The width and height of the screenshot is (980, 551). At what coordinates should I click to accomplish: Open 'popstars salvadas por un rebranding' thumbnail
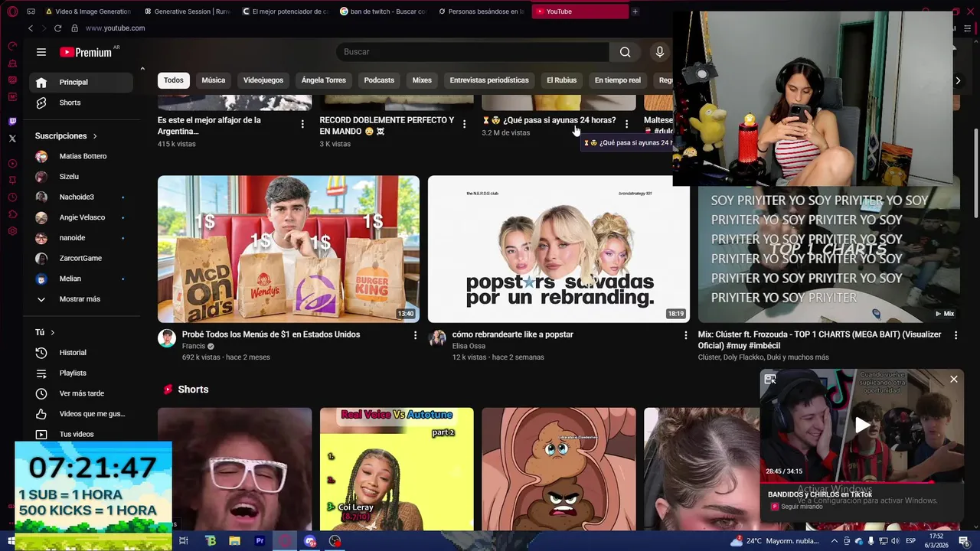point(559,249)
